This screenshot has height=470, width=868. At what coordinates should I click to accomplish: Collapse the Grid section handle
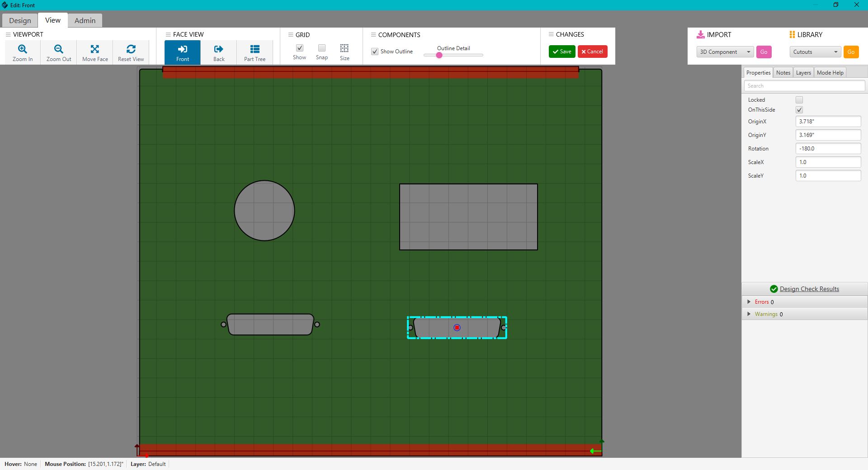click(x=291, y=34)
